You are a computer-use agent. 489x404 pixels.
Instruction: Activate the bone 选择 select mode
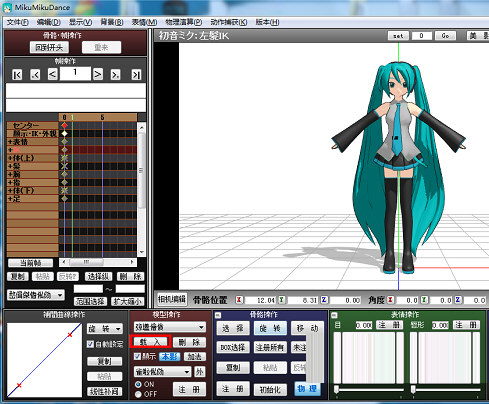click(233, 328)
